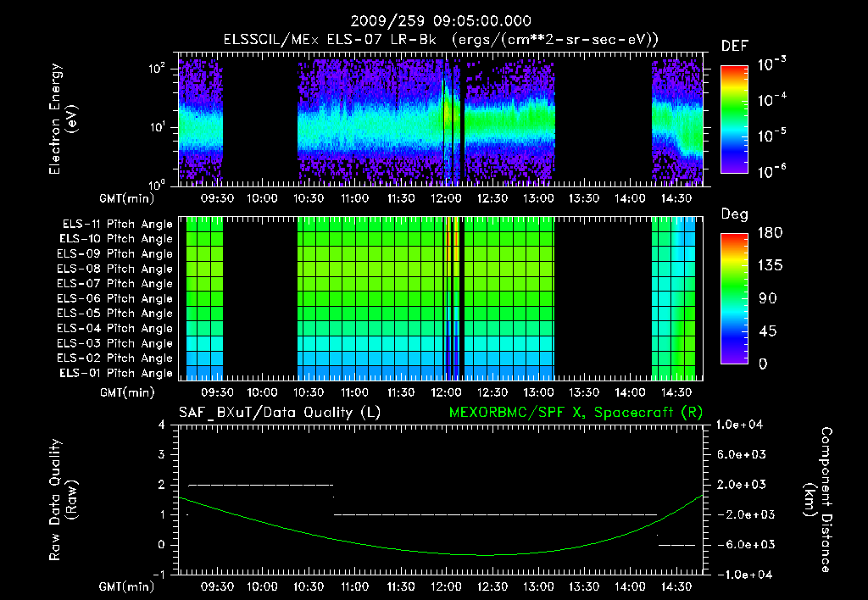The image size is (868, 600).
Task: Click the GMT(min) label under the pitch angle panel
Action: (x=127, y=393)
